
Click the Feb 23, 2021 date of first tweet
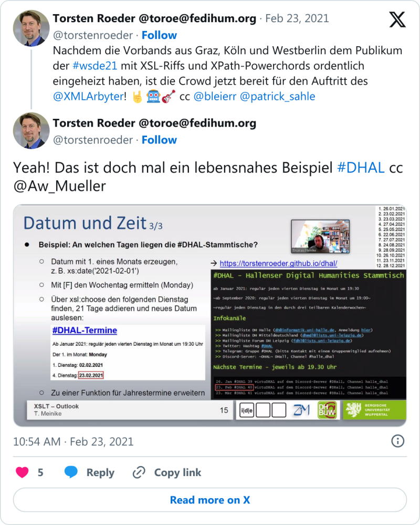coord(297,18)
